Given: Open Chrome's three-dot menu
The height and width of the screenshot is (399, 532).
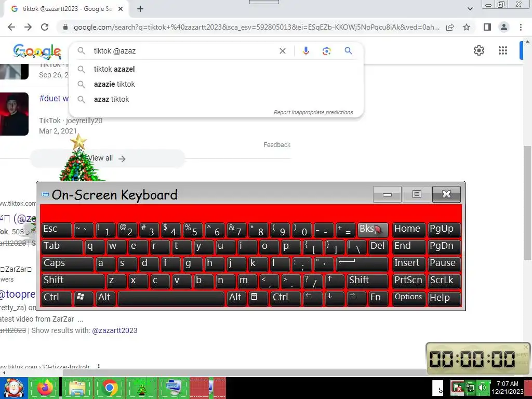Looking at the screenshot, I should tap(521, 27).
